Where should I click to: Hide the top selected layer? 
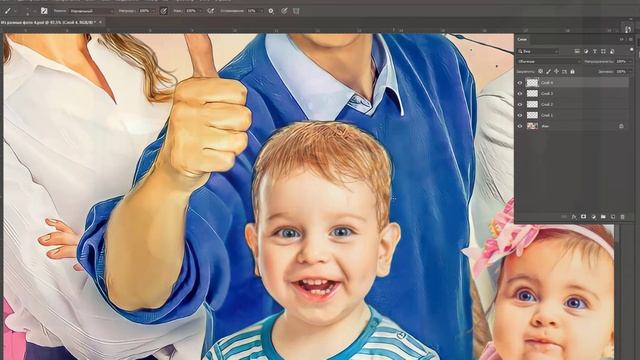click(x=520, y=82)
